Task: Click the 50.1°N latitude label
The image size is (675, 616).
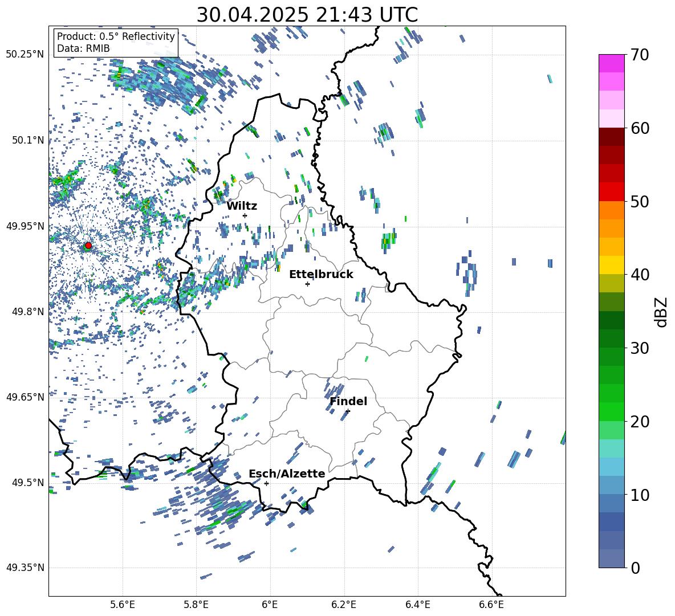Action: click(x=28, y=140)
